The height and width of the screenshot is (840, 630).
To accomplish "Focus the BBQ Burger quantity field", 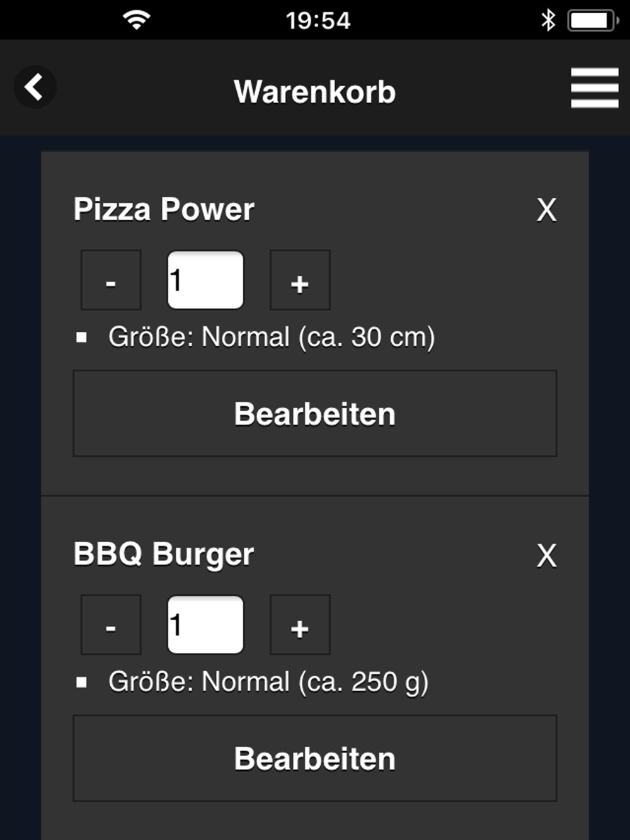I will (205, 625).
